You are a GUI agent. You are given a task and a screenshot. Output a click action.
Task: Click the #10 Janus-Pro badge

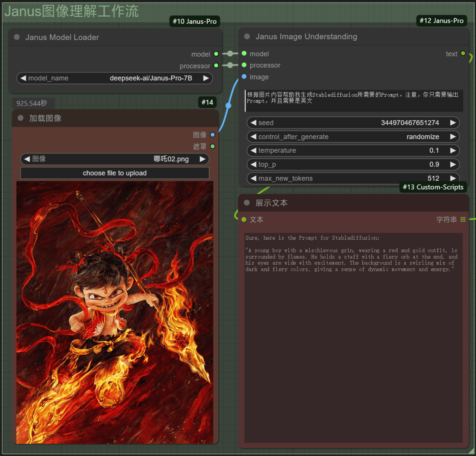coord(195,21)
